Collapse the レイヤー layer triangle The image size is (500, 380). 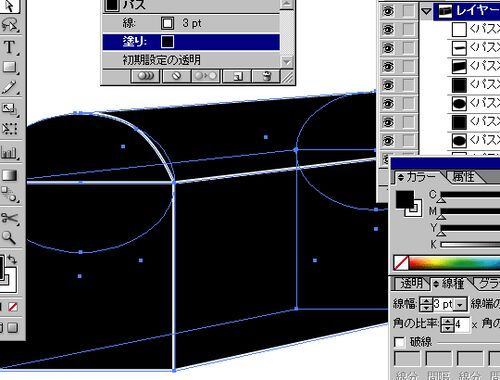coord(426,11)
